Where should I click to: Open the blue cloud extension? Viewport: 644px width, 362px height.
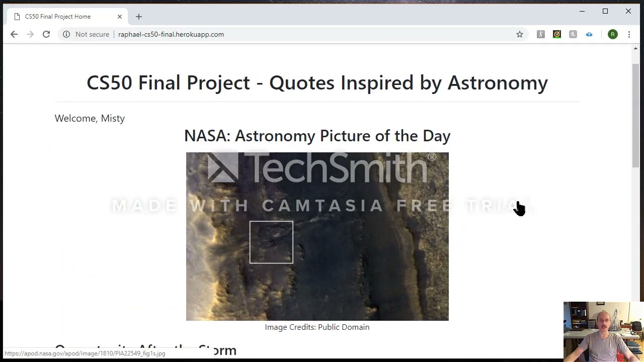[x=589, y=34]
